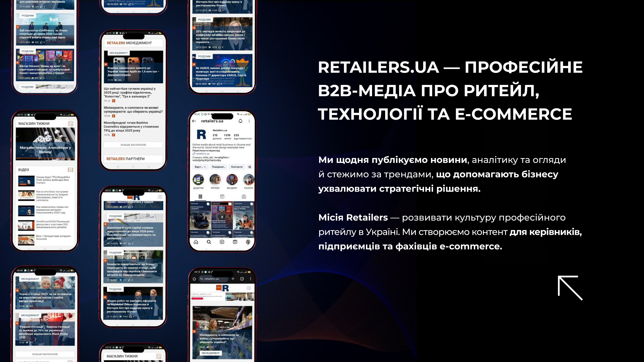The width and height of the screenshot is (644, 362).
Task: Click the БІЛЬШЕ МАТЕРІАЛІВ button under news list
Action: [133, 145]
